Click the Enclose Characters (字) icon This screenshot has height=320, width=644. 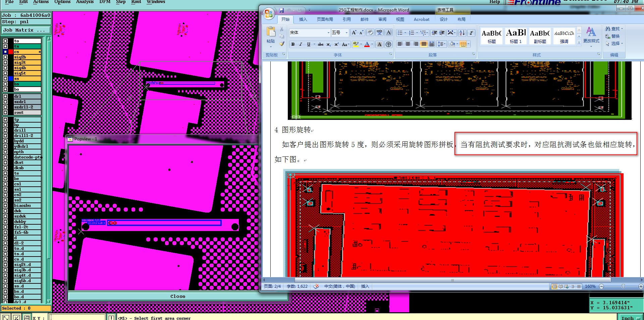(388, 44)
